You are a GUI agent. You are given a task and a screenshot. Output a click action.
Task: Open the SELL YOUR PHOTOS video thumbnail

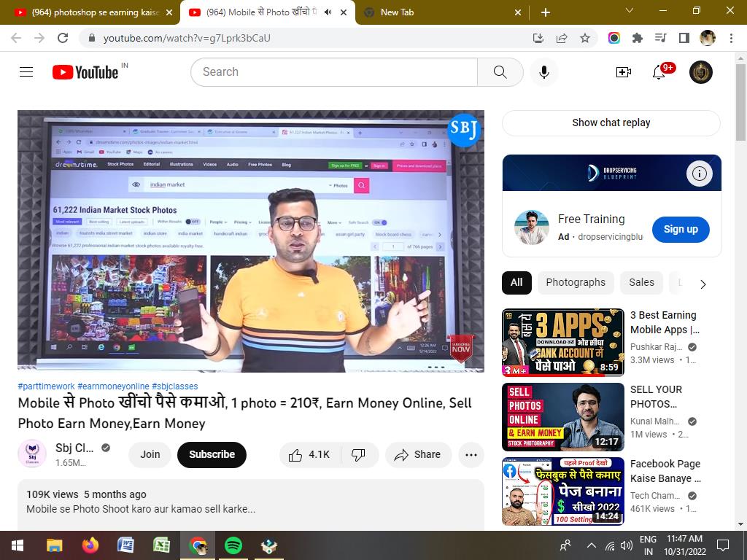(562, 417)
